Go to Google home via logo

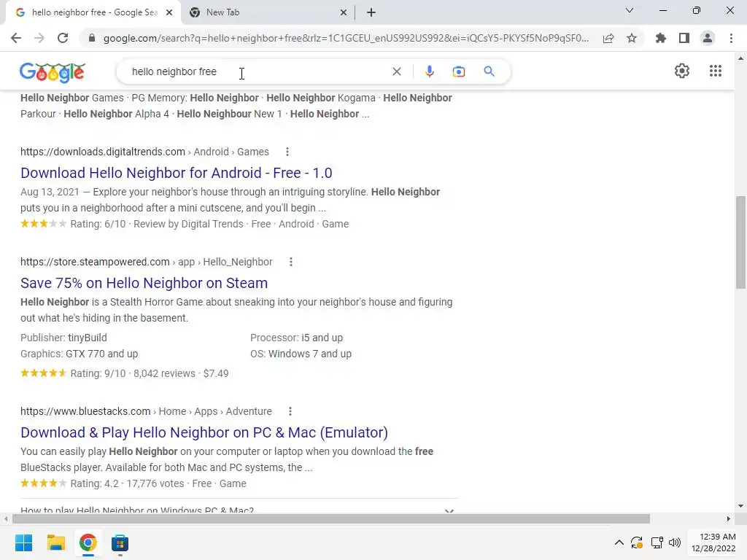click(x=53, y=72)
